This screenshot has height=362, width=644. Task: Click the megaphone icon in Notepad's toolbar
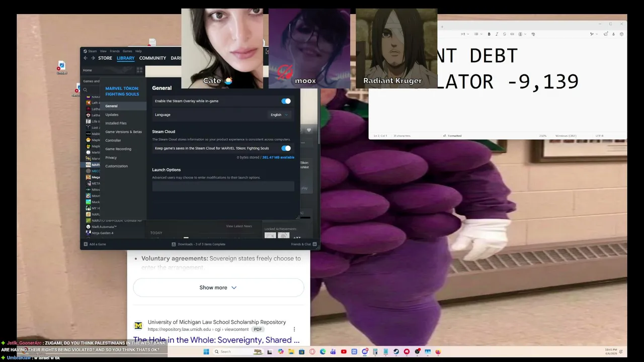click(x=606, y=34)
